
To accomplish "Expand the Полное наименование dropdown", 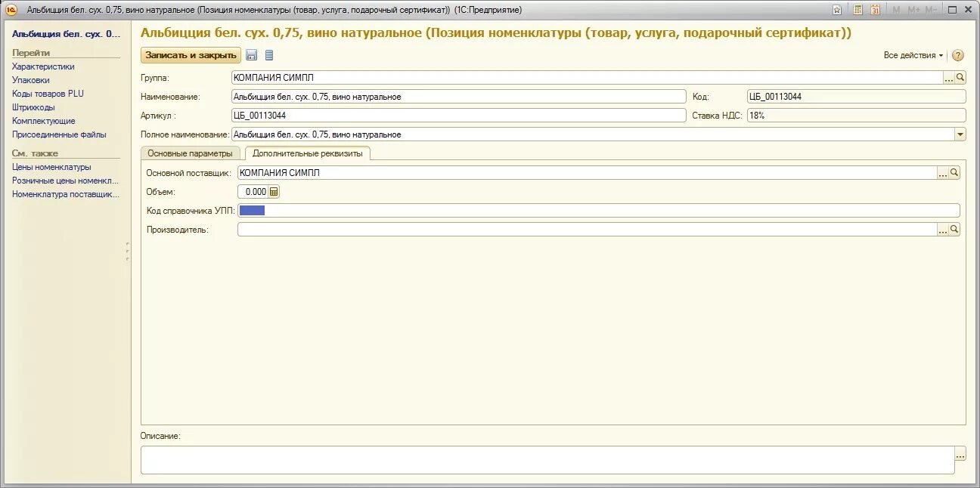I will 960,134.
